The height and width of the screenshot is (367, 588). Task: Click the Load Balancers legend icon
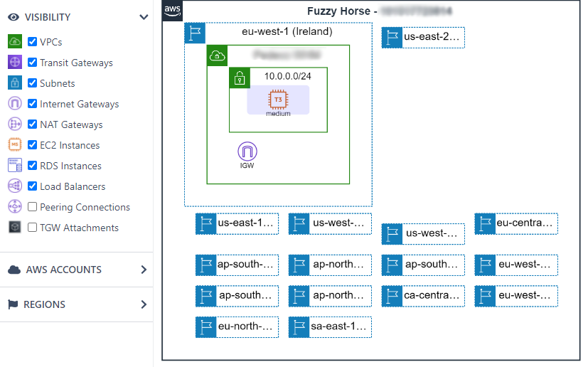pyautogui.click(x=15, y=186)
